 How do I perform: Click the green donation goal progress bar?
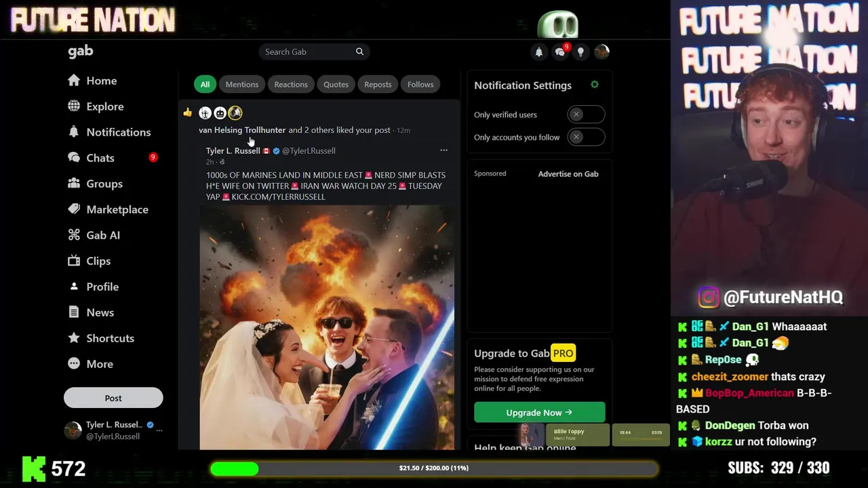[433, 468]
